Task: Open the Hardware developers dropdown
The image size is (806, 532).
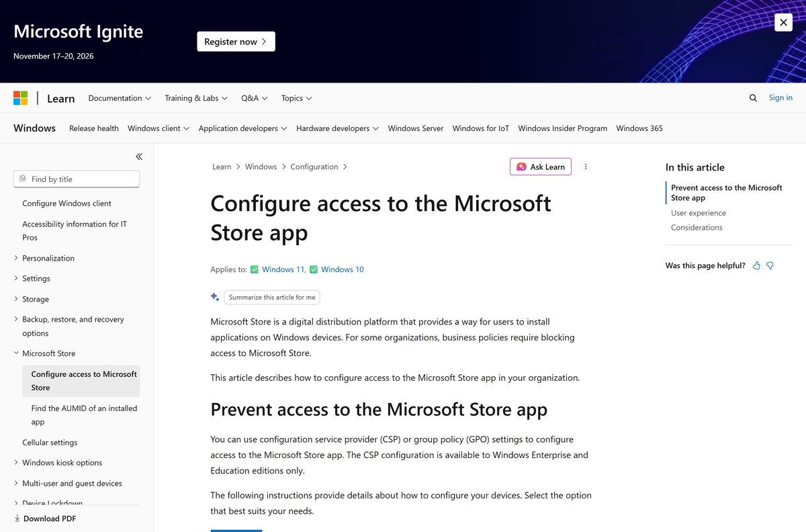Action: point(337,128)
